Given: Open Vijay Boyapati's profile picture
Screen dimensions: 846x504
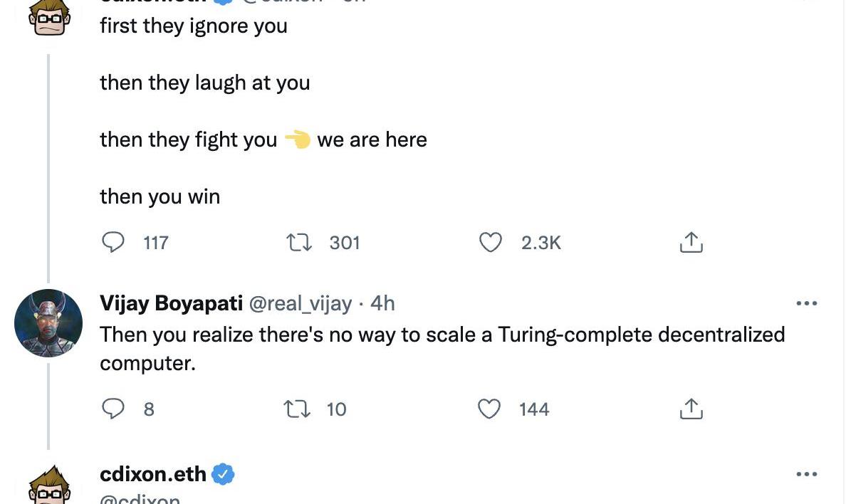Looking at the screenshot, I should 48,323.
